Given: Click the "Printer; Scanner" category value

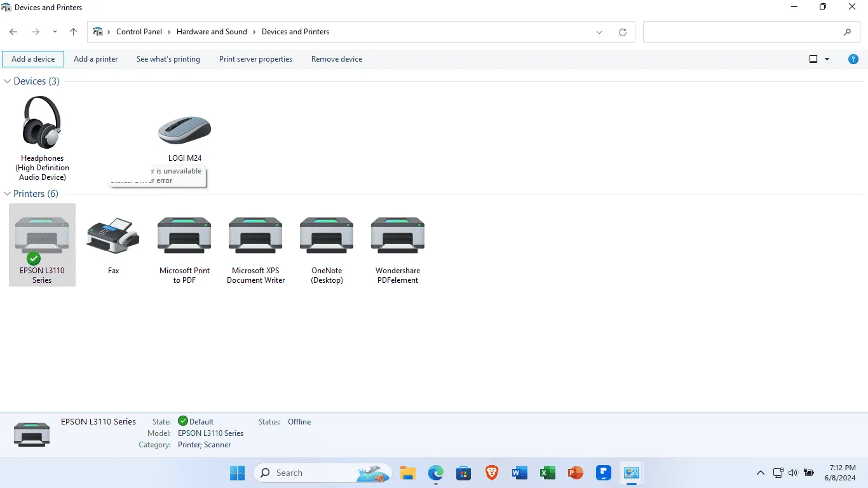Looking at the screenshot, I should tap(205, 445).
